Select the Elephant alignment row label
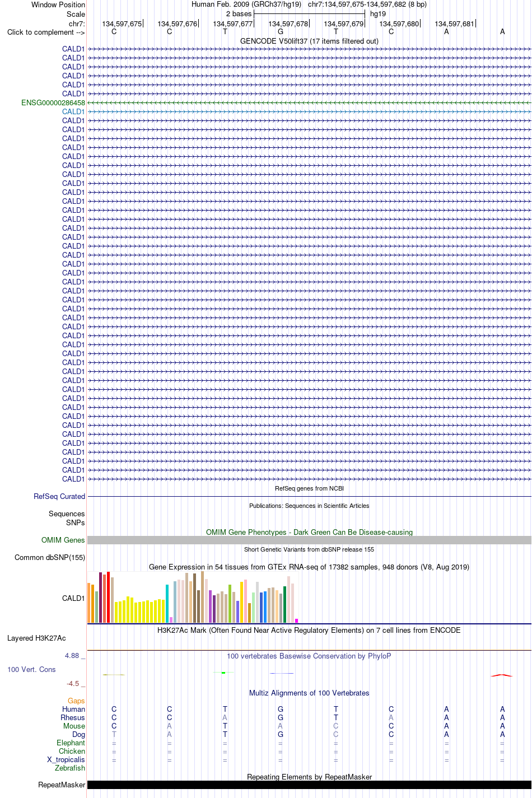The height and width of the screenshot is (798, 532). click(71, 743)
